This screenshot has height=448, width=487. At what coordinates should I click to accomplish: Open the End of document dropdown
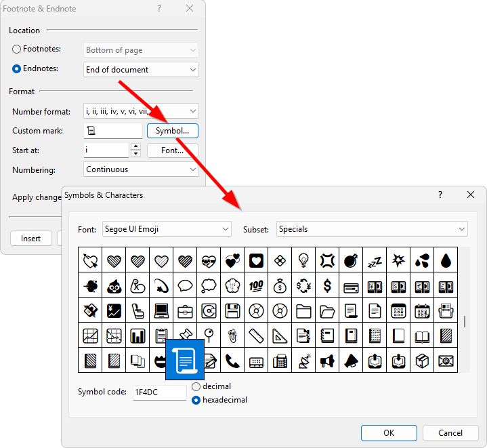pos(141,70)
